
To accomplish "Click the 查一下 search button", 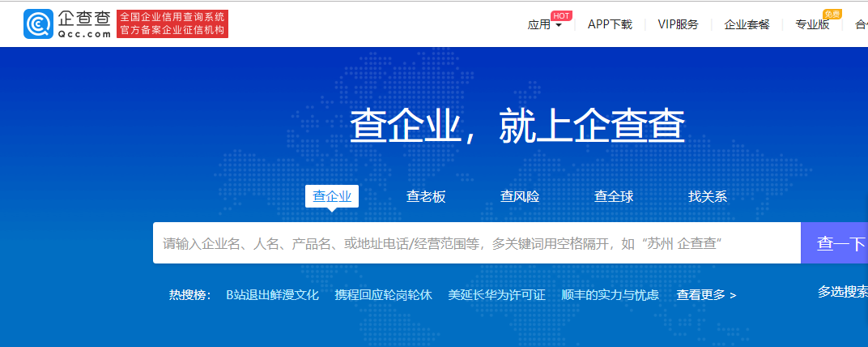I will [834, 242].
